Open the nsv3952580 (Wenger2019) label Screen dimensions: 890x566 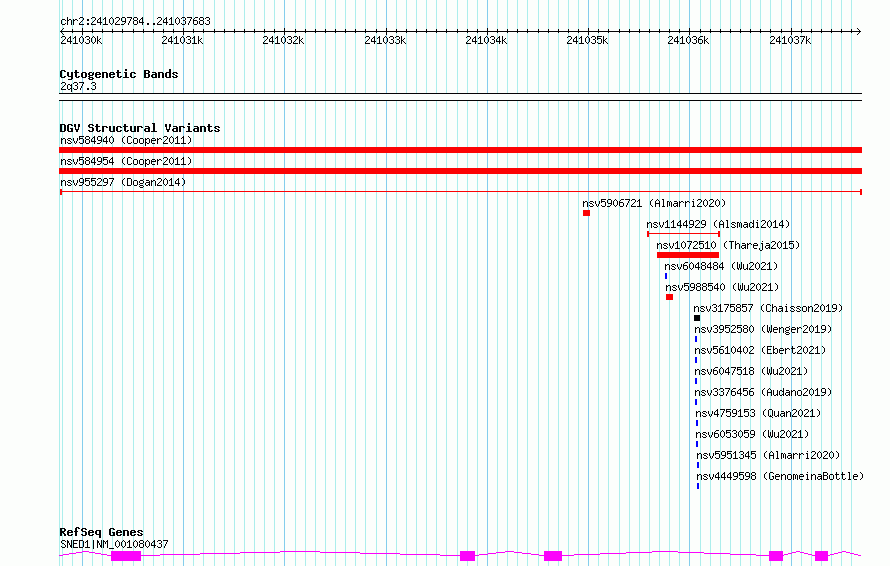tap(763, 329)
